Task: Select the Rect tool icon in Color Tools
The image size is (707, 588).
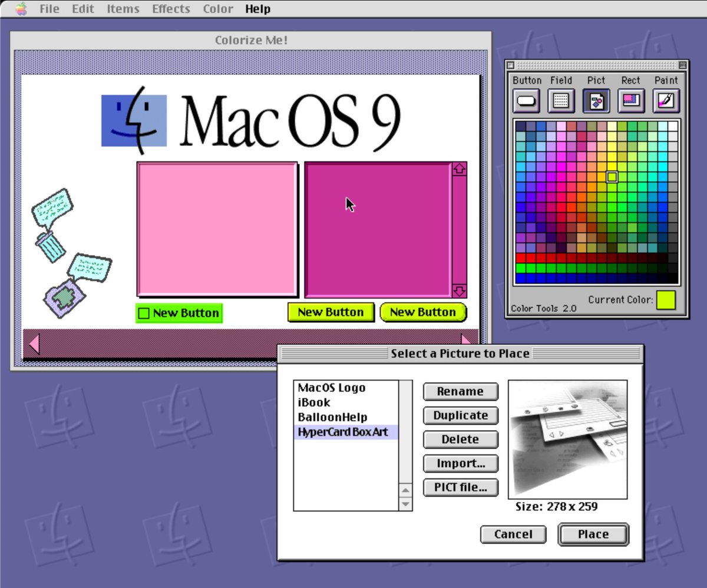Action: click(x=631, y=101)
